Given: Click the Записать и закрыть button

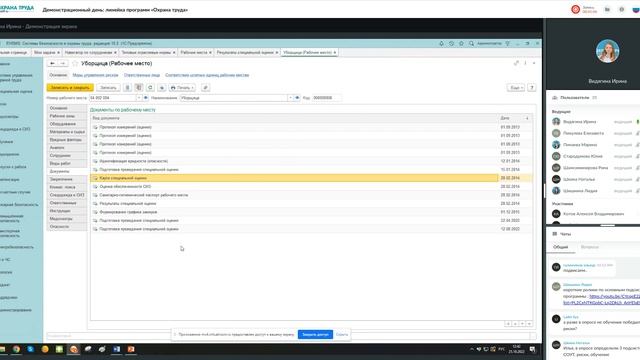Looking at the screenshot, I should coord(70,87).
